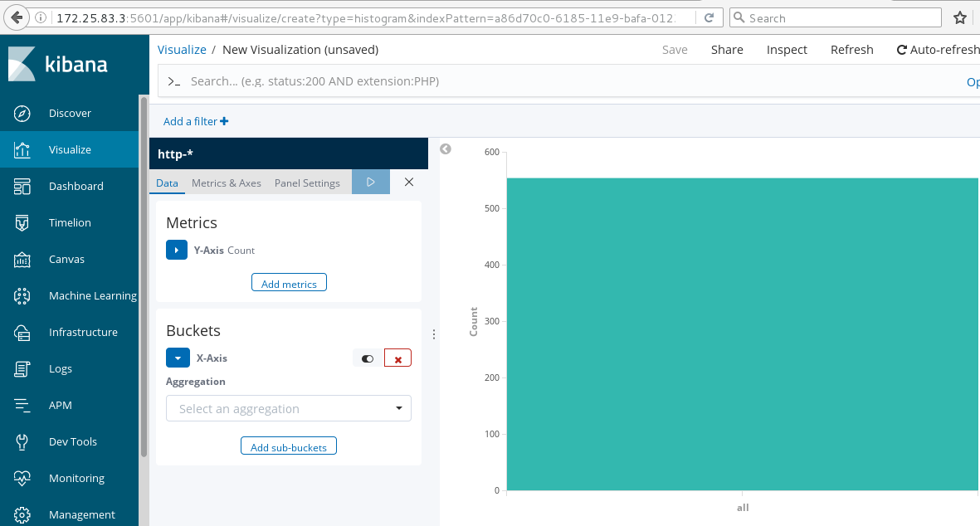Click the Logs icon
Image resolution: width=980 pixels, height=526 pixels.
(22, 368)
